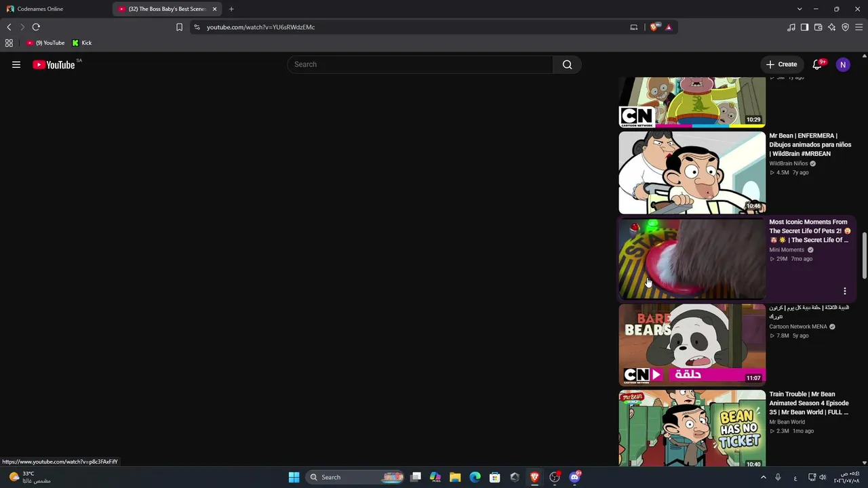
Task: Click the Windows taskbar search box
Action: click(355, 477)
